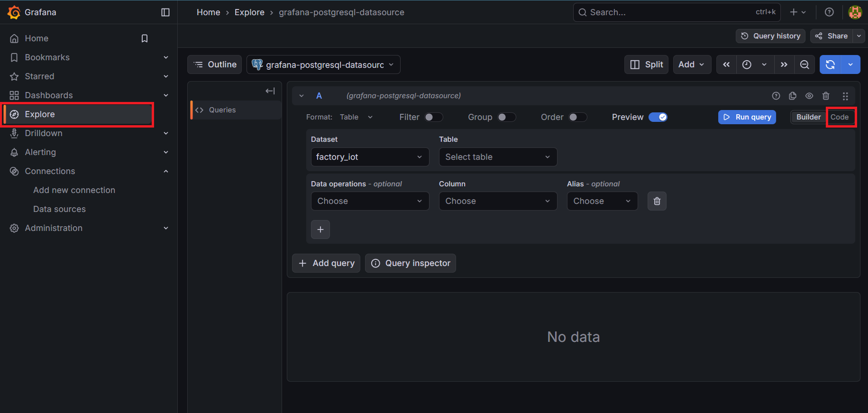The width and height of the screenshot is (868, 413).
Task: Open the user avatar profile menu
Action: coord(855,12)
